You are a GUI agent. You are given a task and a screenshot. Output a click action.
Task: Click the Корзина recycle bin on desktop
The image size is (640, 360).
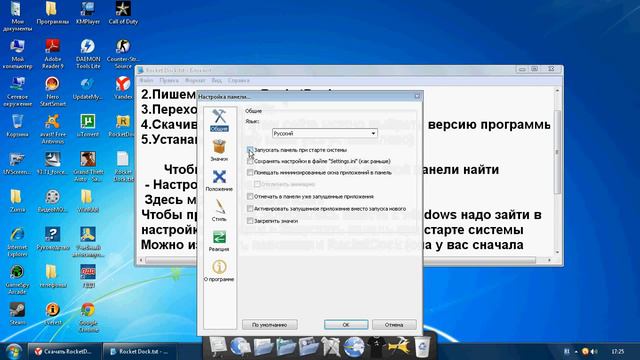[17, 126]
